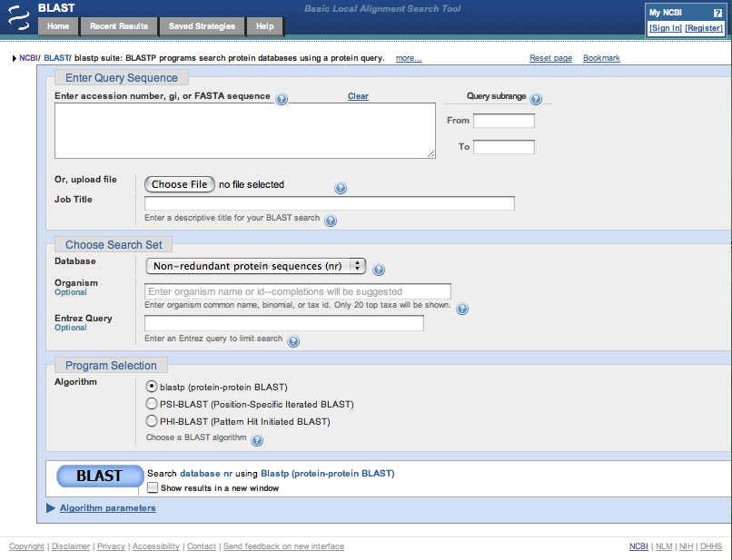
Task: Click help icon next to FASTA sequence label
Action: (282, 99)
